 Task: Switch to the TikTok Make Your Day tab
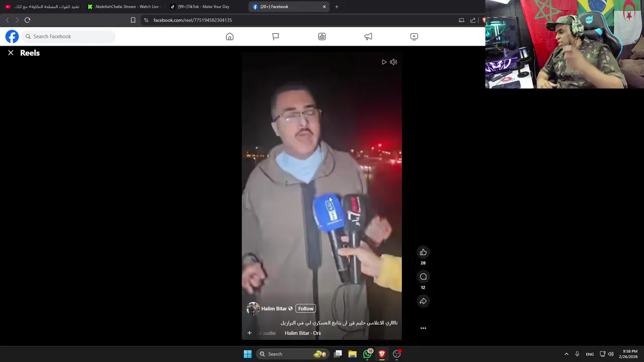click(x=205, y=7)
